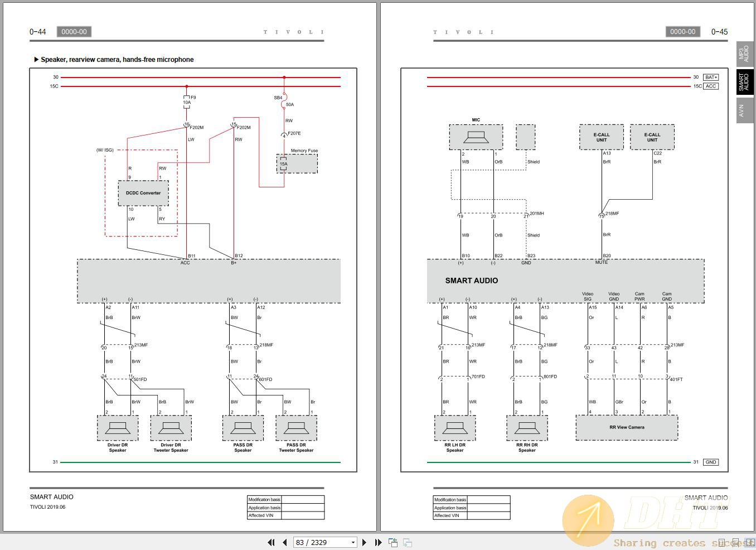Switch to single page view
756x550 pixels.
coord(722,543)
